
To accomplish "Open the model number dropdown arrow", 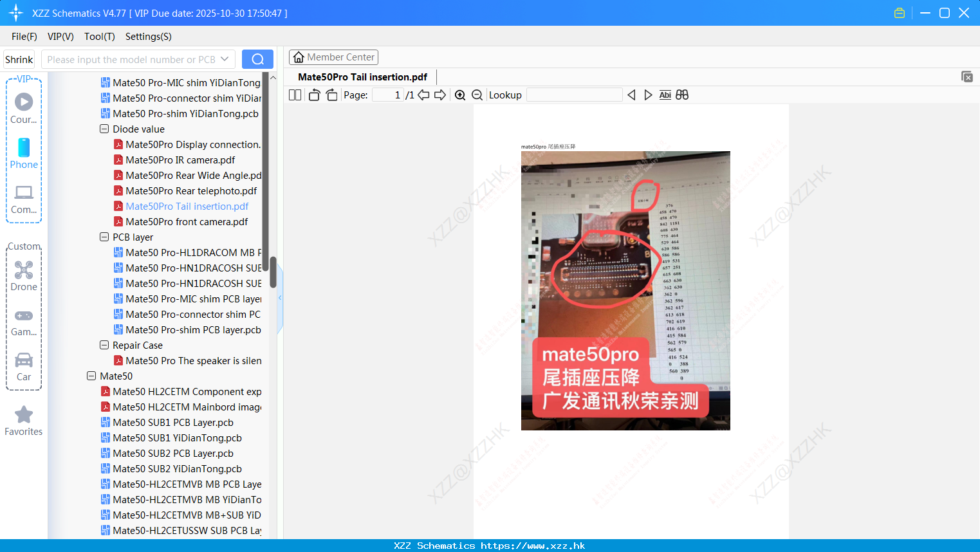I will click(x=225, y=59).
